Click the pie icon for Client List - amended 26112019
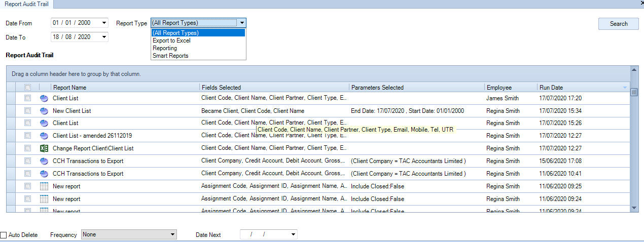 pyautogui.click(x=44, y=136)
